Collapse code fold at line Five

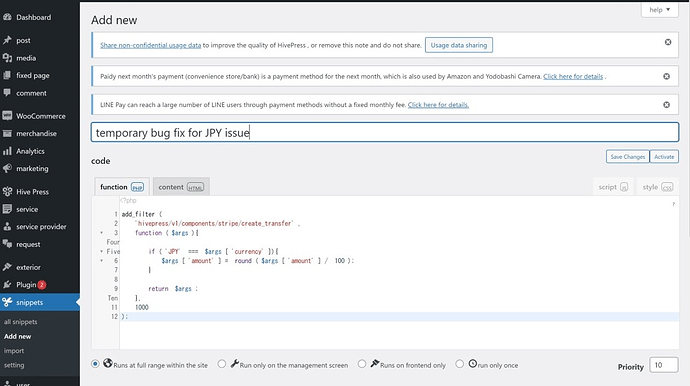102,251
